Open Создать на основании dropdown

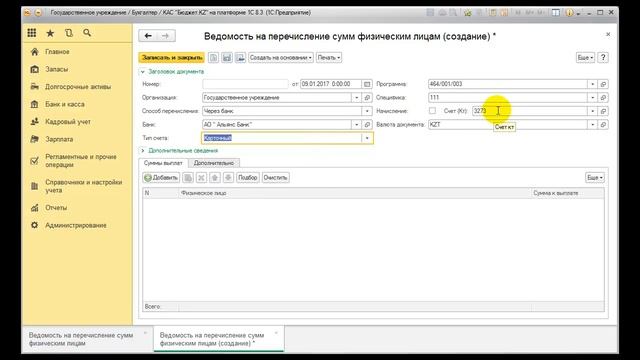tap(281, 58)
